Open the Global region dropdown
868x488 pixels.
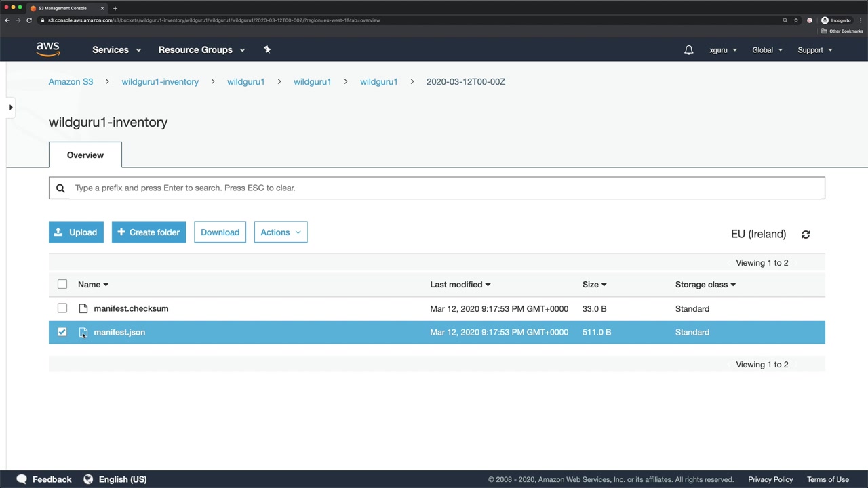pyautogui.click(x=767, y=50)
